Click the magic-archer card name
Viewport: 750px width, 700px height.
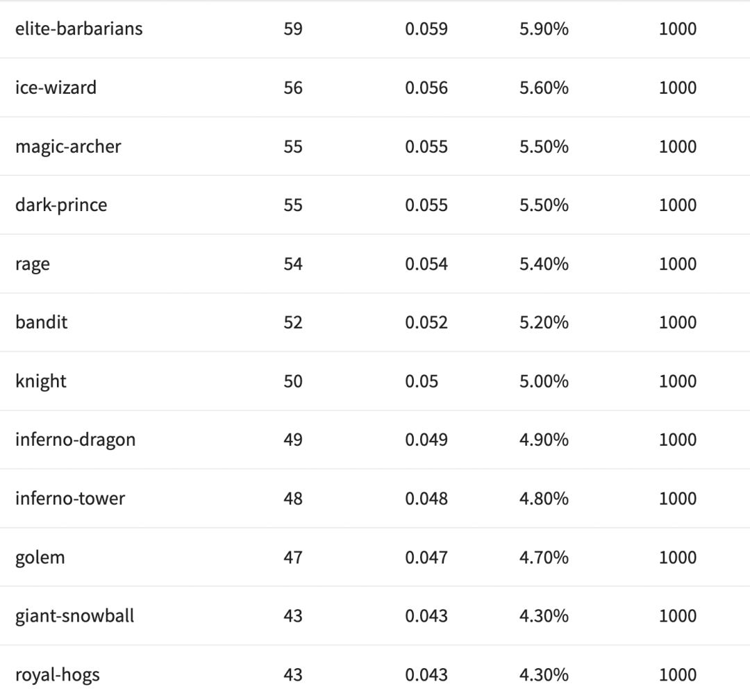pyautogui.click(x=68, y=147)
